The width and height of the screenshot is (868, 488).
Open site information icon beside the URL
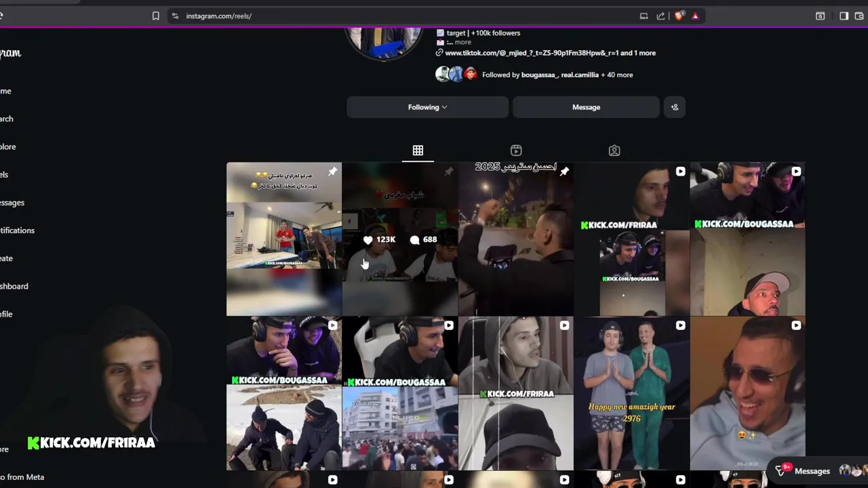tap(175, 16)
